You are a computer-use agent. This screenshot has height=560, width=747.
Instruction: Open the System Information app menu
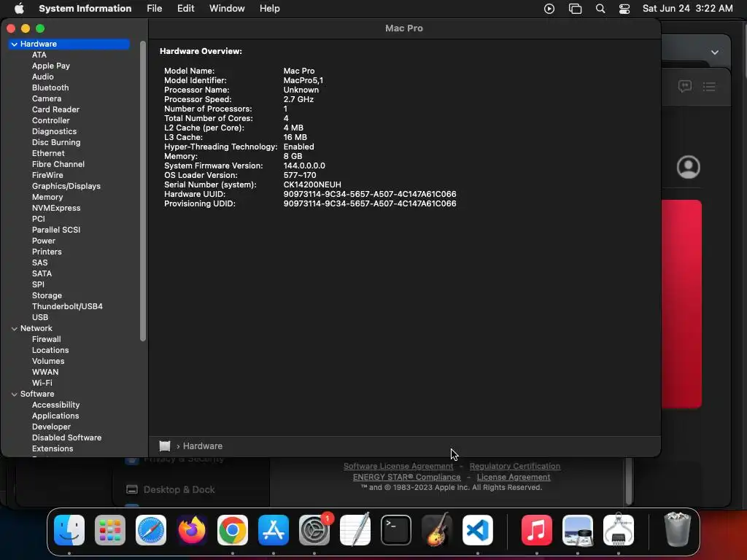click(85, 9)
